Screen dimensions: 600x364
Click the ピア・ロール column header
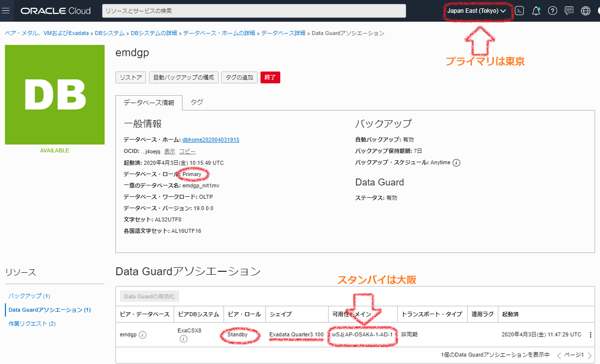(244, 314)
